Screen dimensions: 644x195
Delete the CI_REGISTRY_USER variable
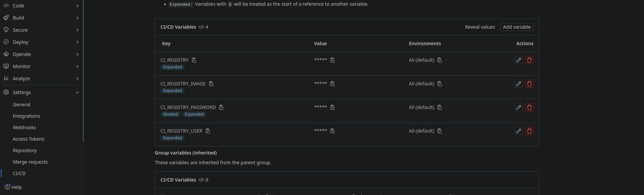[529, 131]
